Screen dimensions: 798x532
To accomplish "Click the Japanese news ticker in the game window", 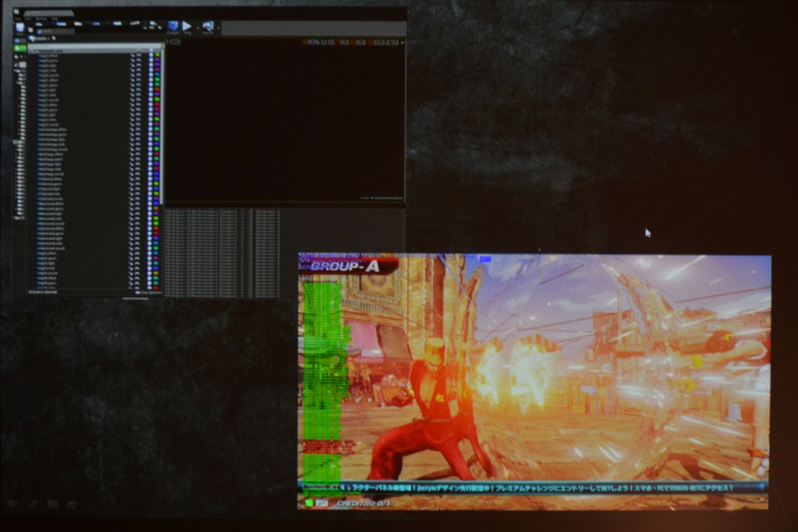I will click(534, 487).
